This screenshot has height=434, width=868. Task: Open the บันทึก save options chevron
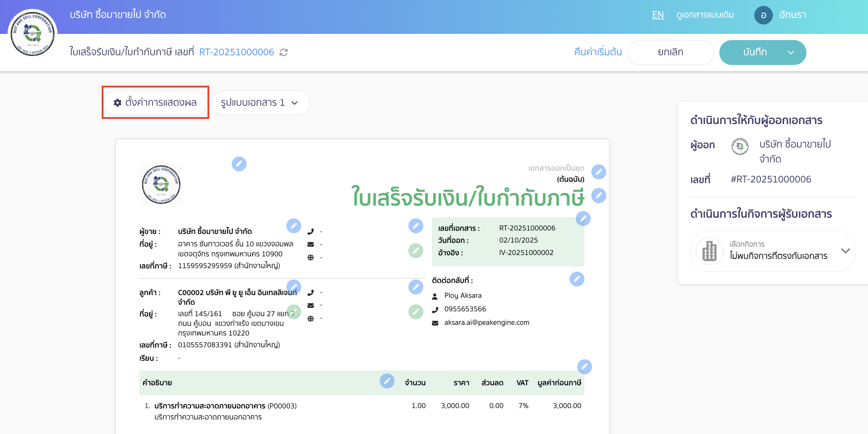pos(791,53)
